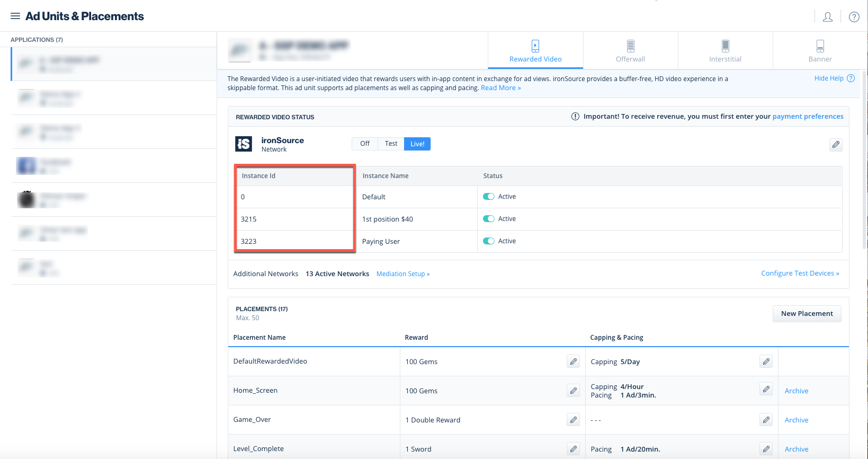The width and height of the screenshot is (868, 459).
Task: Edit pacing for Level_Complete placement
Action: (x=766, y=449)
